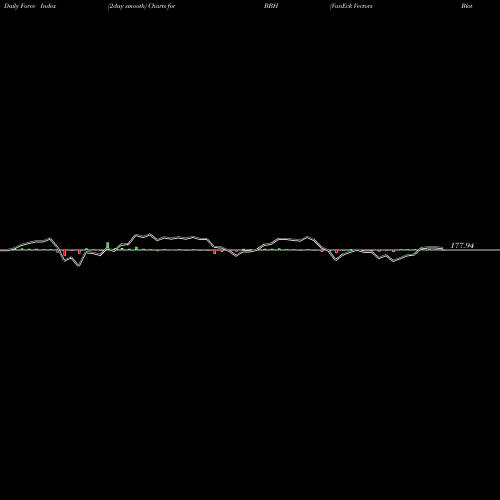
Task: Click the '(2day smooth) Charts for' text
Action: pos(142,6)
